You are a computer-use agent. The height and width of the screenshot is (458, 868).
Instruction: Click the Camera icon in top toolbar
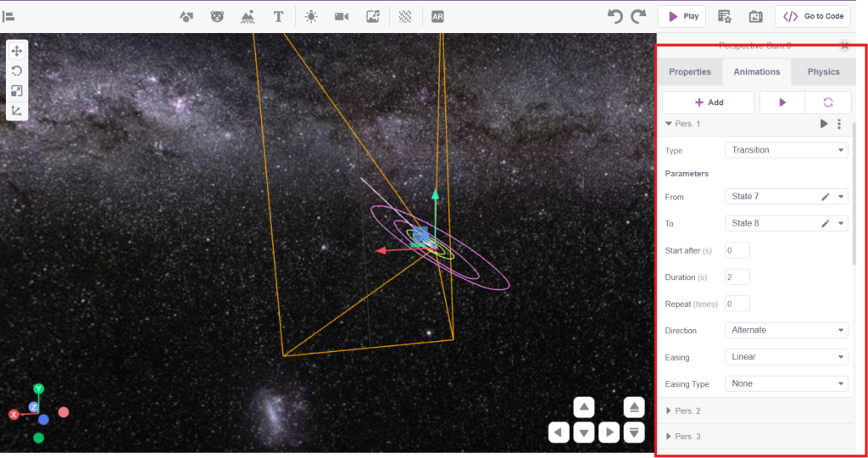(342, 16)
